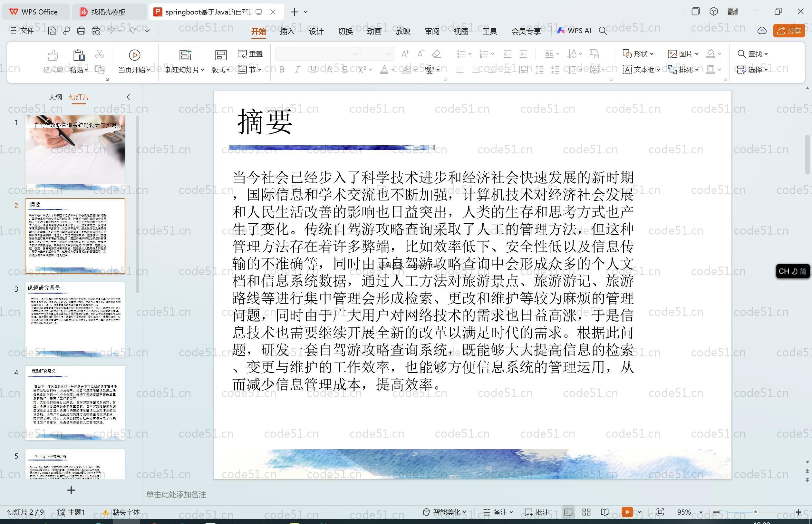Toggle Underline formatting
812x524 pixels.
[313, 70]
